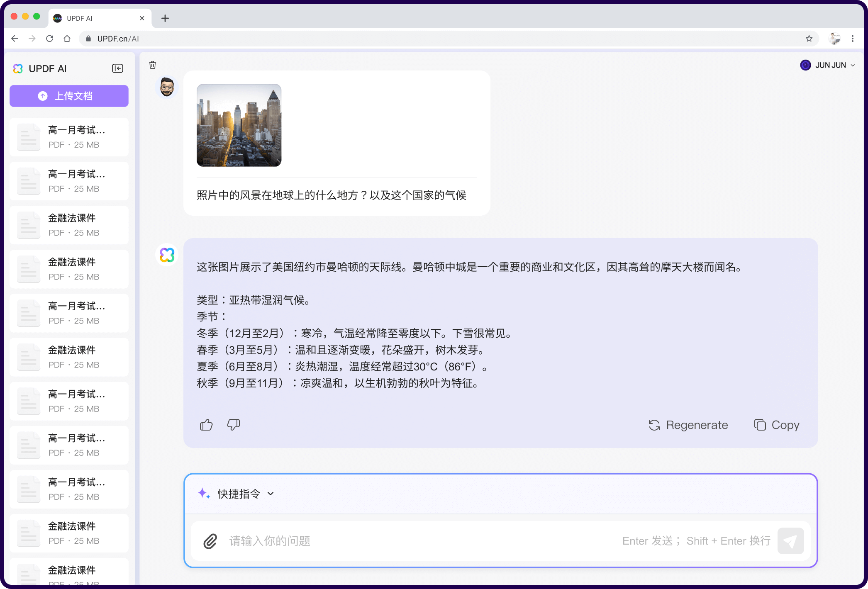Click the line 类型：亚热带湿润气候
This screenshot has height=589, width=868.
coord(254,300)
